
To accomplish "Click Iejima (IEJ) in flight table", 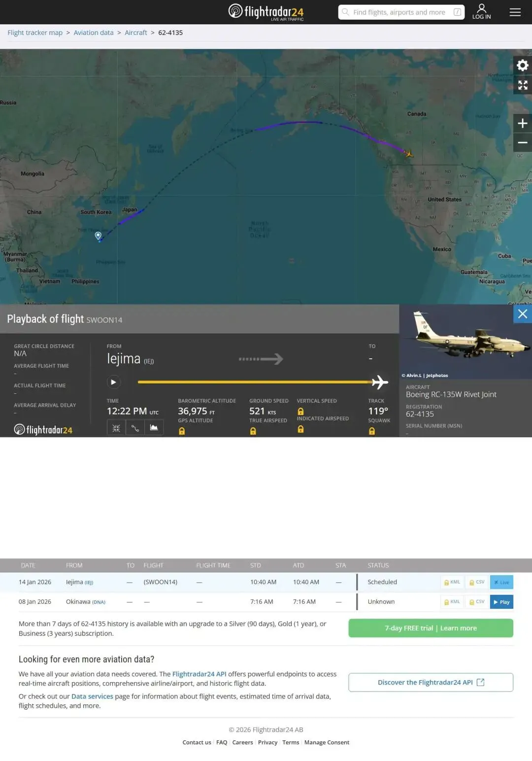I will tap(79, 582).
